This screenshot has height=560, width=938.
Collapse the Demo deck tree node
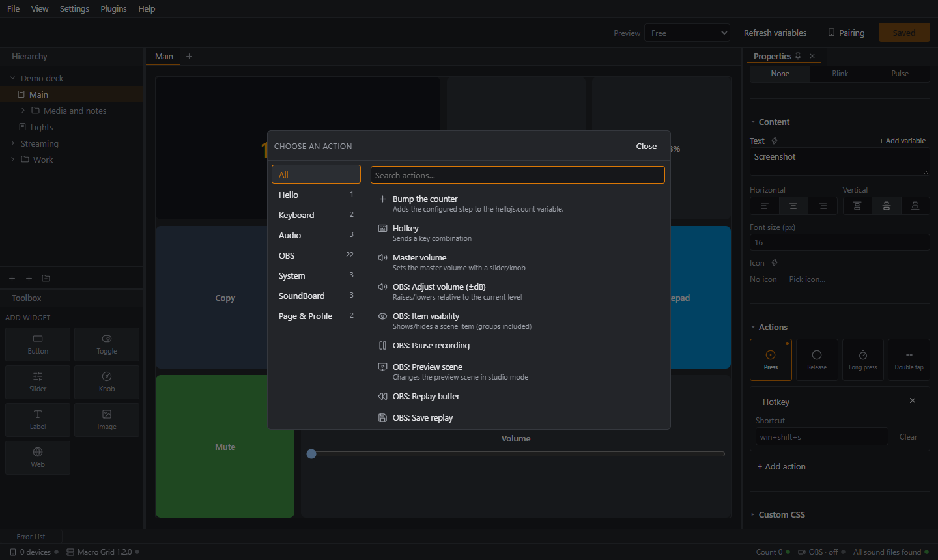coord(12,78)
